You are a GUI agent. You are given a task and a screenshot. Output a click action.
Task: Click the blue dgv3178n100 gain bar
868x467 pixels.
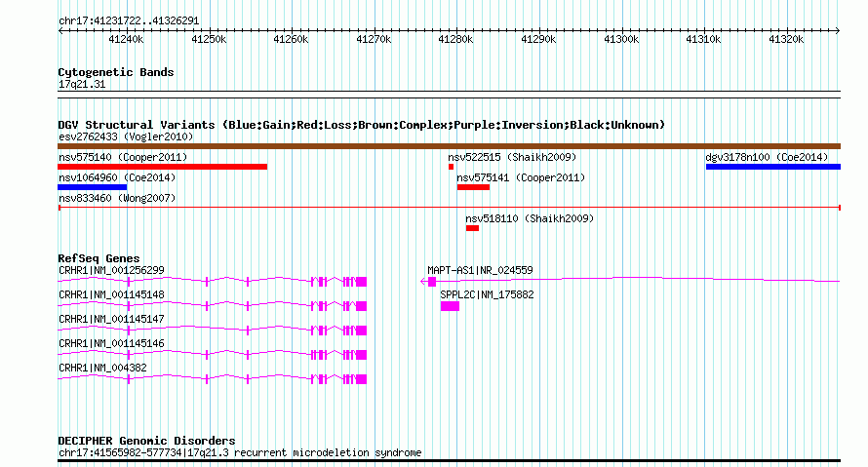[x=773, y=167]
